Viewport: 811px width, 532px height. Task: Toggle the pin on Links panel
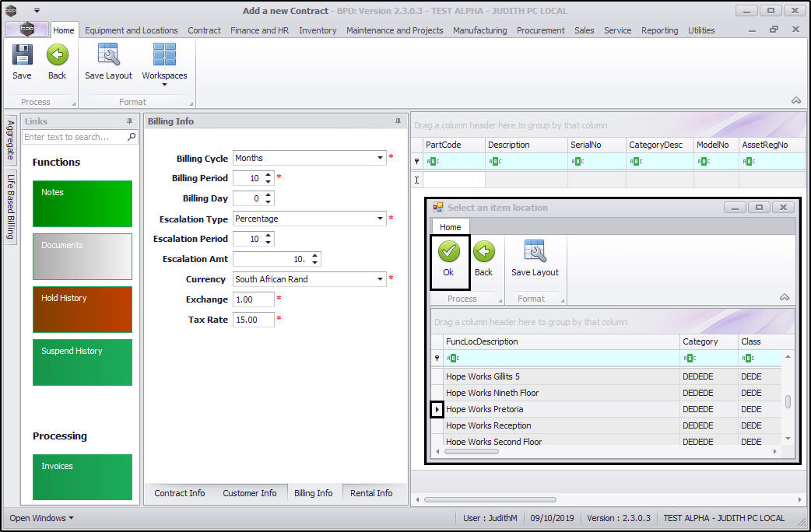[x=129, y=121]
